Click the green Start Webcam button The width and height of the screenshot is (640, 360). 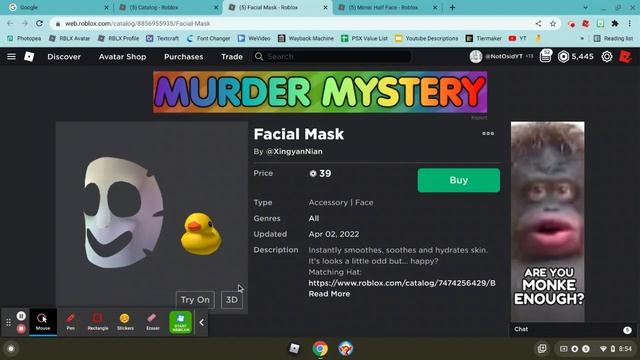(x=180, y=322)
